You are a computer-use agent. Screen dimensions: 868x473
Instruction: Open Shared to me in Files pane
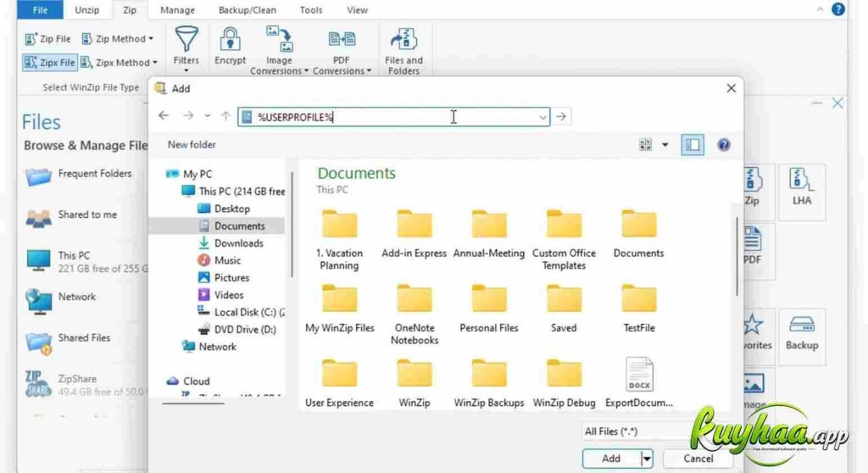tap(71, 217)
